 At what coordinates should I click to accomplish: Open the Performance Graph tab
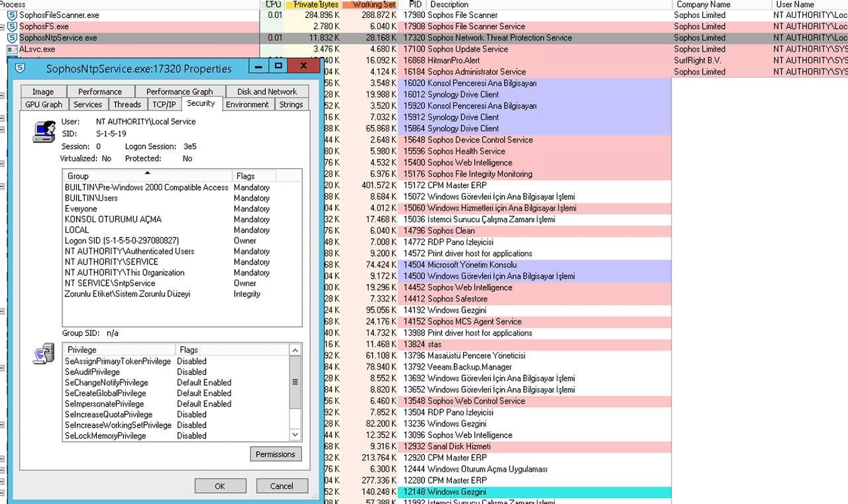click(x=180, y=92)
